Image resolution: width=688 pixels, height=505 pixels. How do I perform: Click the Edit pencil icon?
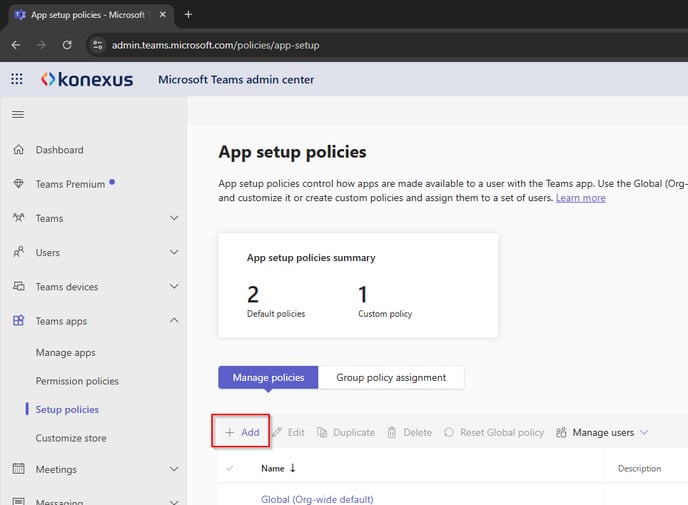coord(277,432)
